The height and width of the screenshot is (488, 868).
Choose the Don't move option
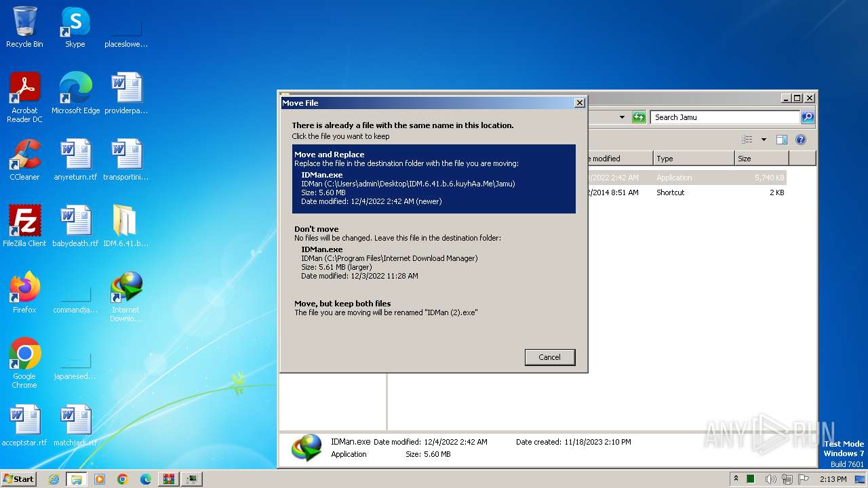(x=434, y=253)
